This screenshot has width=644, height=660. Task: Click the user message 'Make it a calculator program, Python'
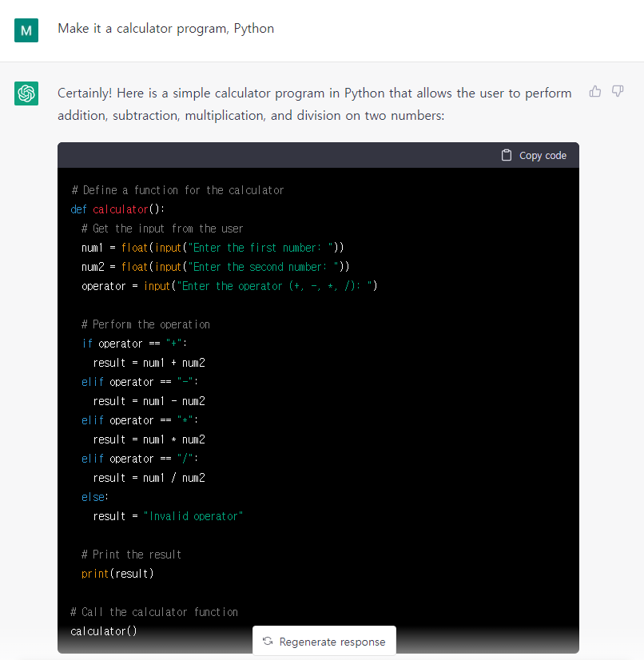point(166,29)
